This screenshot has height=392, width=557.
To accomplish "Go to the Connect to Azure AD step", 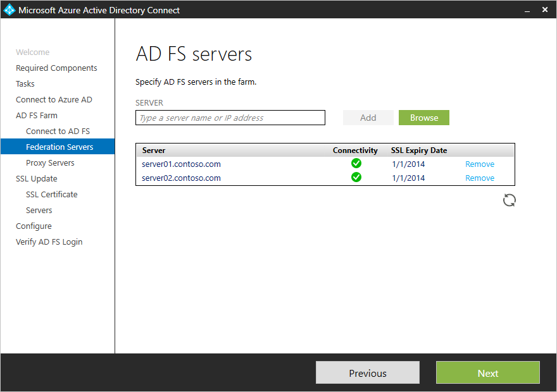I will (x=54, y=99).
